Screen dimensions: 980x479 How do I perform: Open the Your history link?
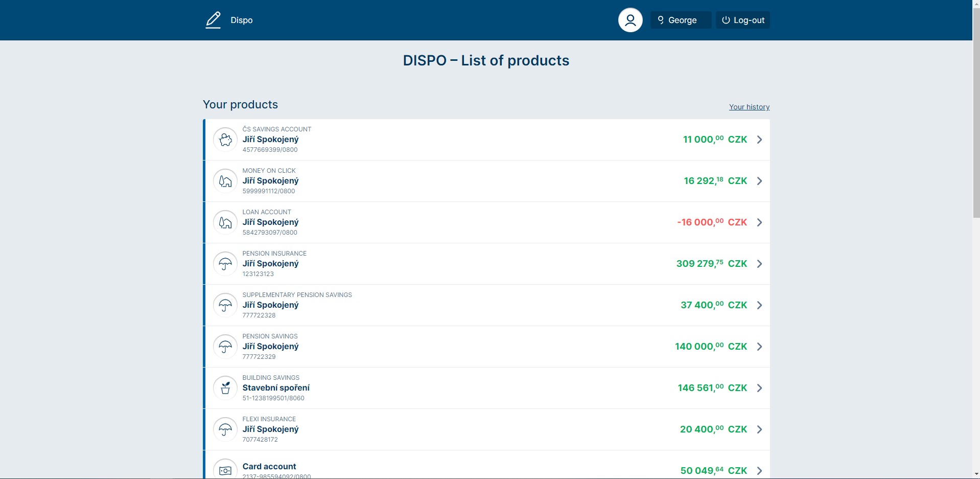[x=749, y=107]
